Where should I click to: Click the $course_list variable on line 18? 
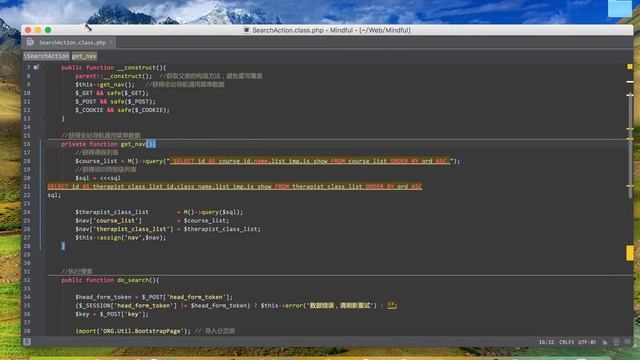[96, 161]
